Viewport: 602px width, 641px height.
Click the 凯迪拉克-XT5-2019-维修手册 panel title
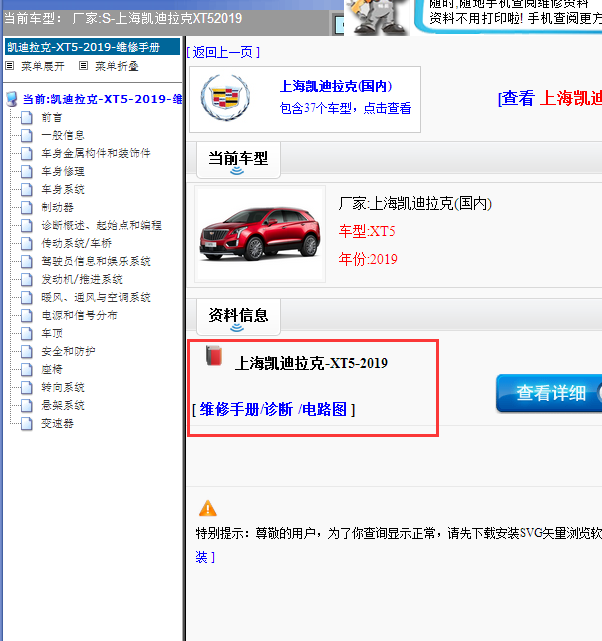point(92,47)
